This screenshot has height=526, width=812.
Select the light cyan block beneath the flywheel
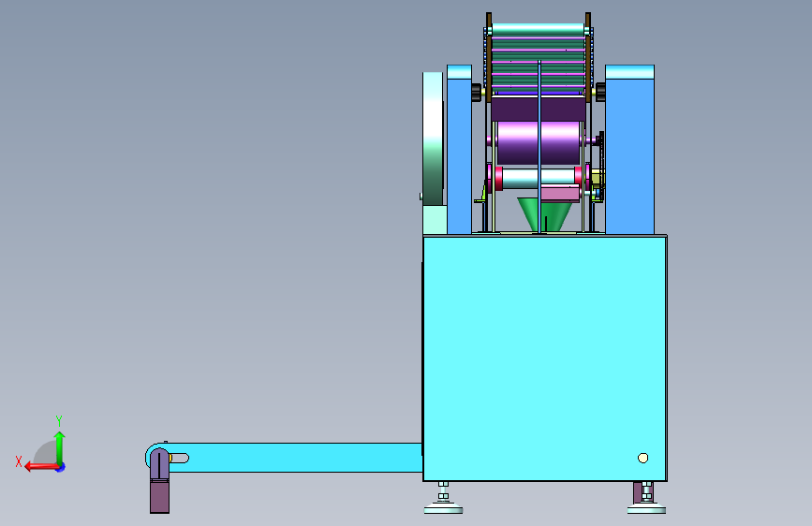(435, 220)
